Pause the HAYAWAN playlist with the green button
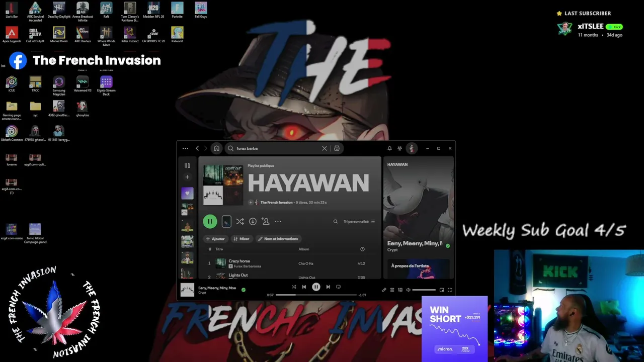This screenshot has height=362, width=644. click(x=210, y=221)
